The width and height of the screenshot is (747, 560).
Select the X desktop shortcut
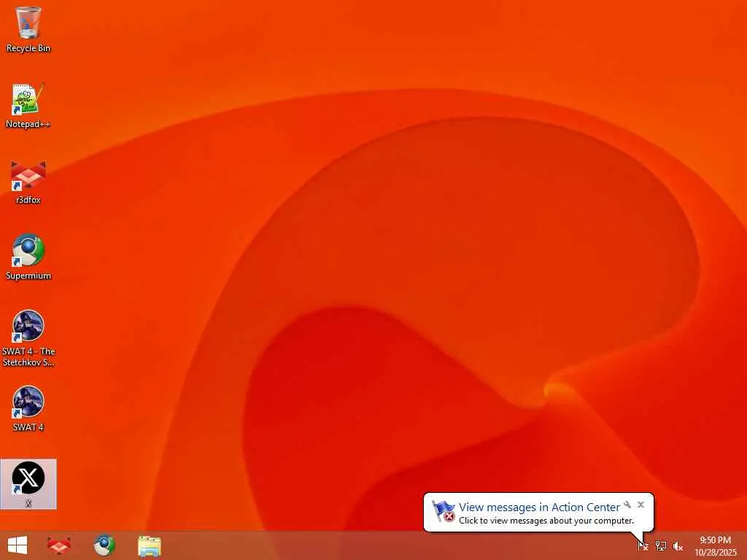coord(28,484)
